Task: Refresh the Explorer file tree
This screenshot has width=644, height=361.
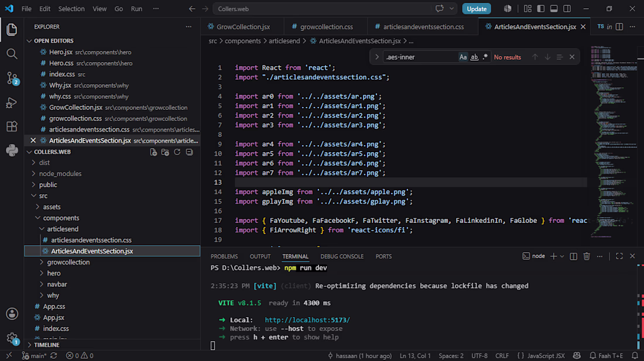Action: (177, 152)
